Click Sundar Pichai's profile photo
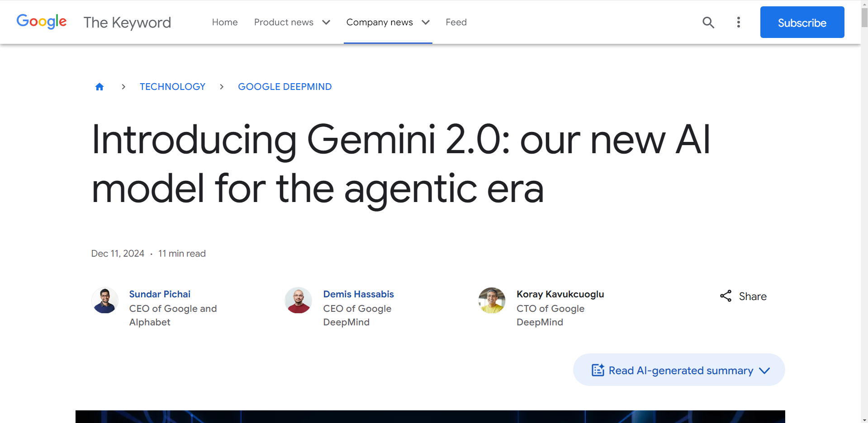This screenshot has width=868, height=423. coord(105,301)
